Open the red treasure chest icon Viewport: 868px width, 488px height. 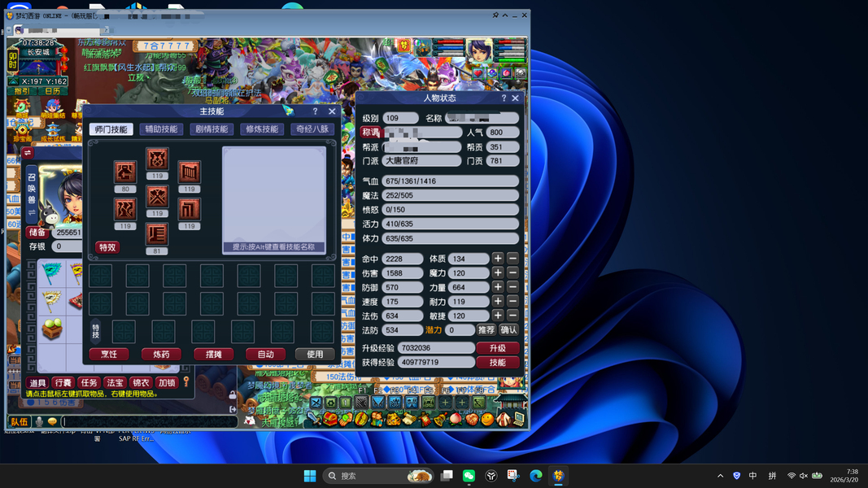pos(330,419)
